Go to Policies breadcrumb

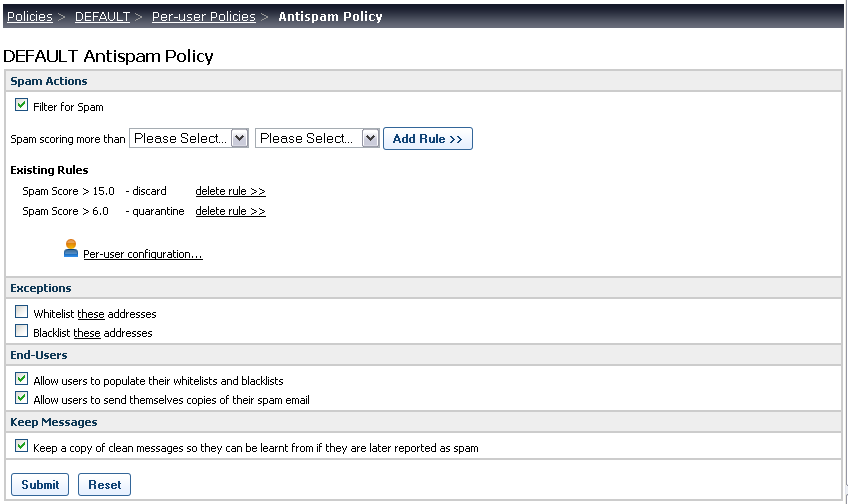[30, 17]
